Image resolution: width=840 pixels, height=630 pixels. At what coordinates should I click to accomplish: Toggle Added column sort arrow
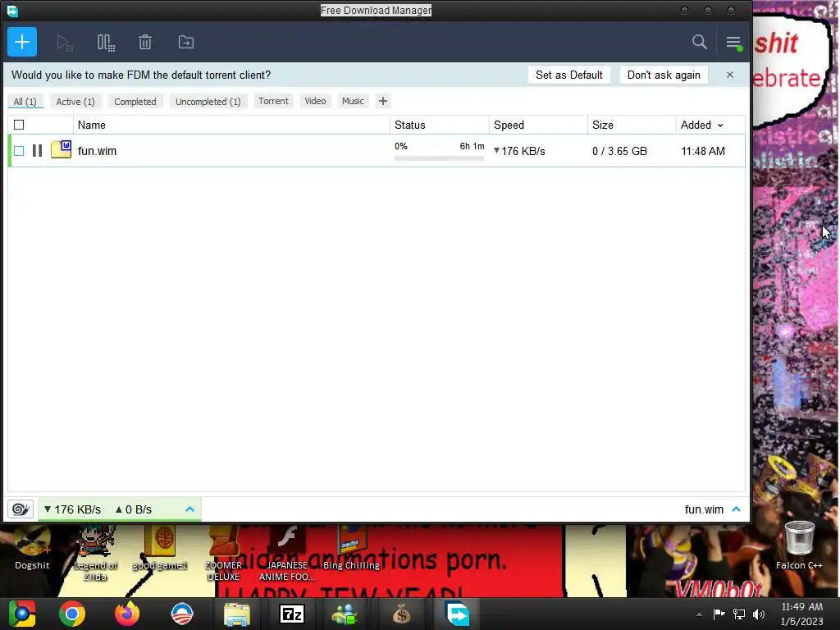point(720,126)
